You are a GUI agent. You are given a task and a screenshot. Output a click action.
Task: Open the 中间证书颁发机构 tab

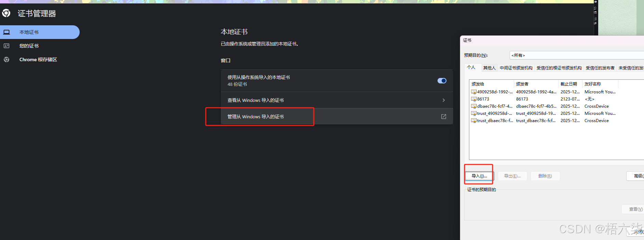pyautogui.click(x=516, y=68)
